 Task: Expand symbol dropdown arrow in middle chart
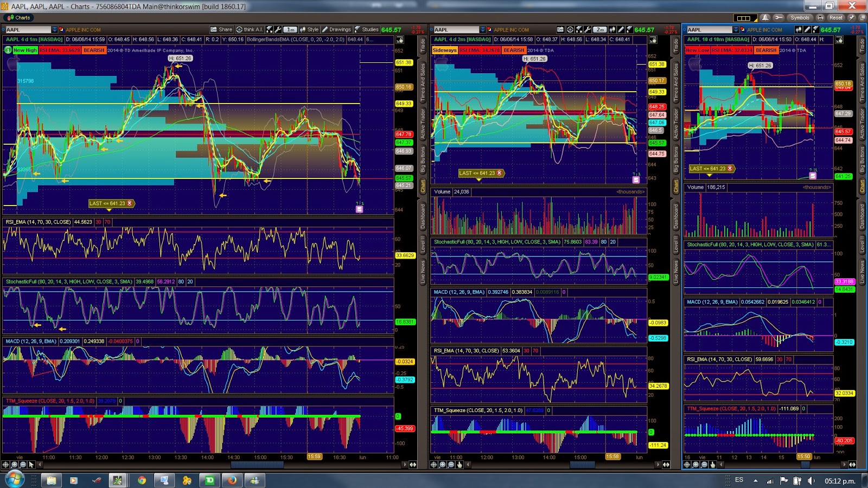[x=483, y=30]
